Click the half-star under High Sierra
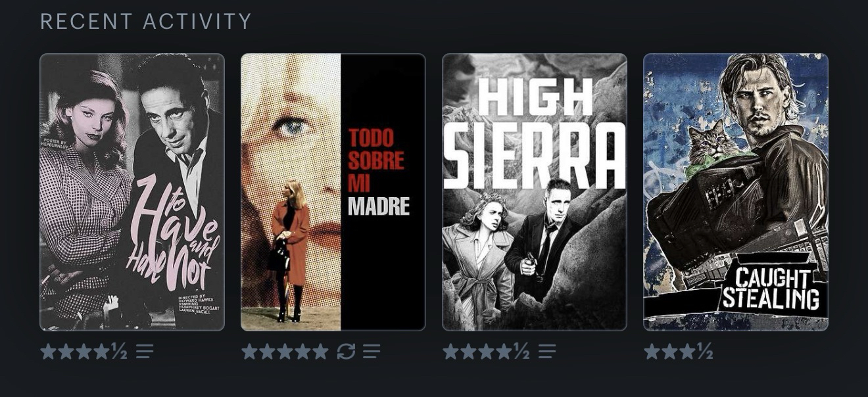Image resolution: width=868 pixels, height=397 pixels. pos(521,352)
